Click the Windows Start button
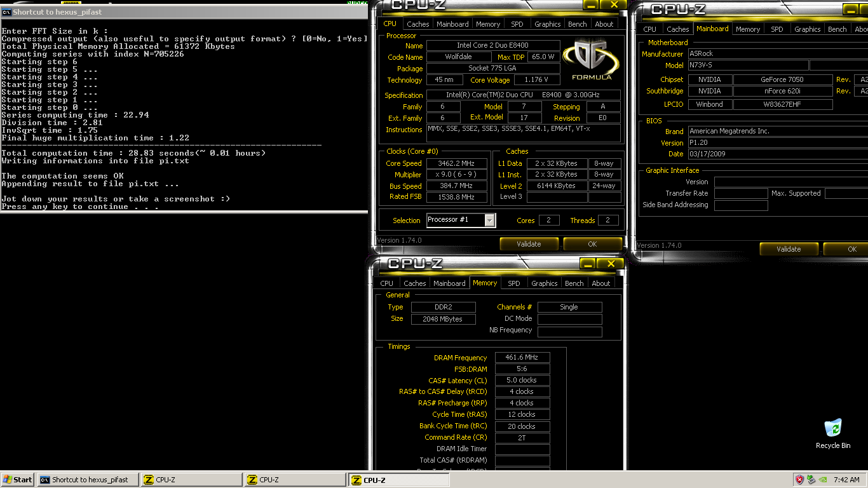The image size is (868, 488). pyautogui.click(x=18, y=480)
